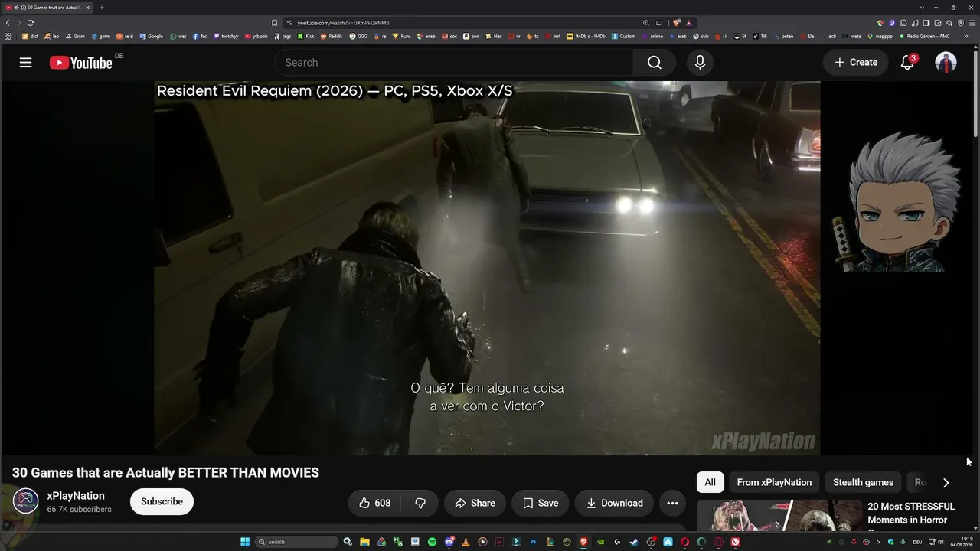Reload the page in browser toolbar

[31, 23]
